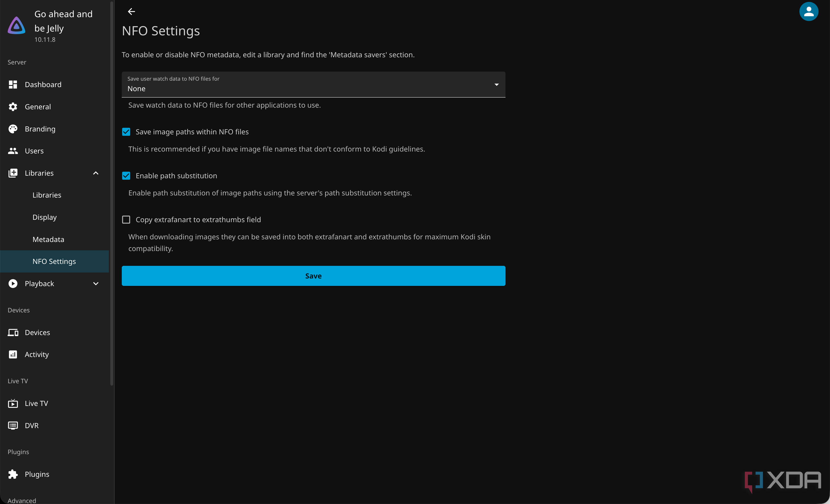Click the Branding palette icon
Screen dimensions: 830x504
pos(13,129)
